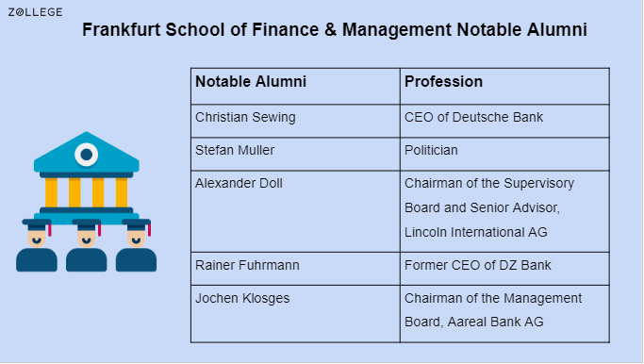Click the Former CEO of DZ Bank cell
The width and height of the screenshot is (644, 364).
point(504,269)
